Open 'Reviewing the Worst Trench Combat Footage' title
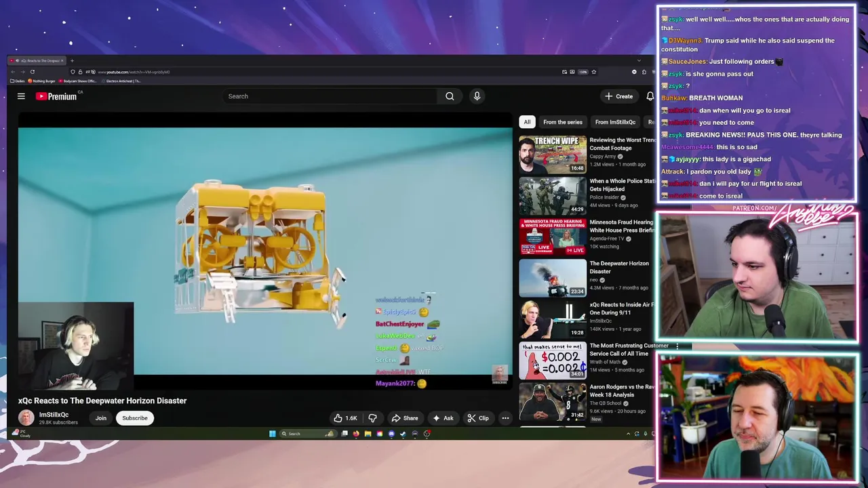The image size is (868, 488). [623, 144]
